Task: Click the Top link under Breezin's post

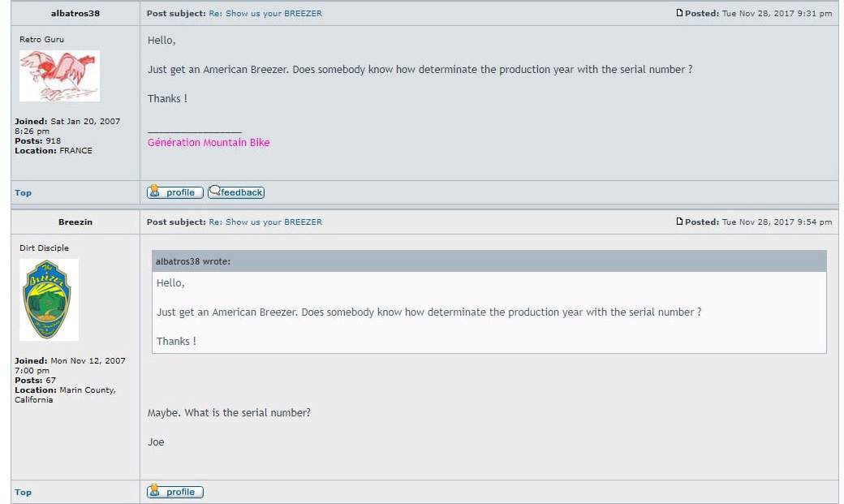Action: (24, 492)
